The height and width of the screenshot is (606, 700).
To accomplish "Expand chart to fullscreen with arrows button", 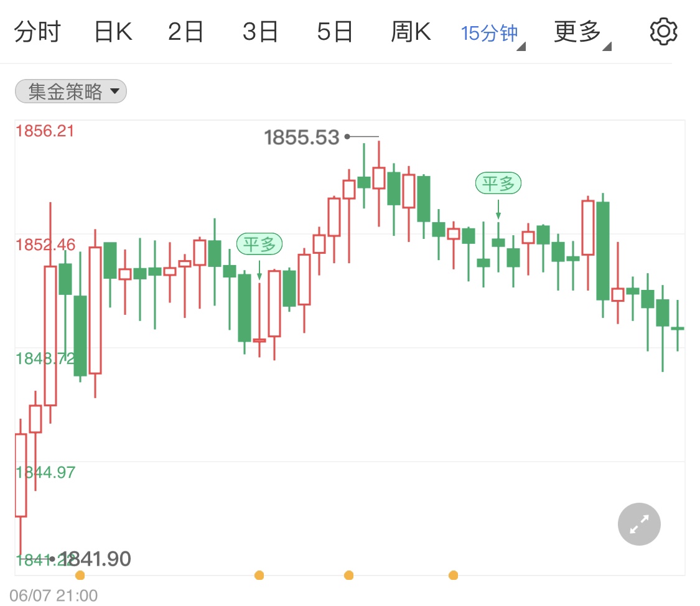I will tap(639, 524).
